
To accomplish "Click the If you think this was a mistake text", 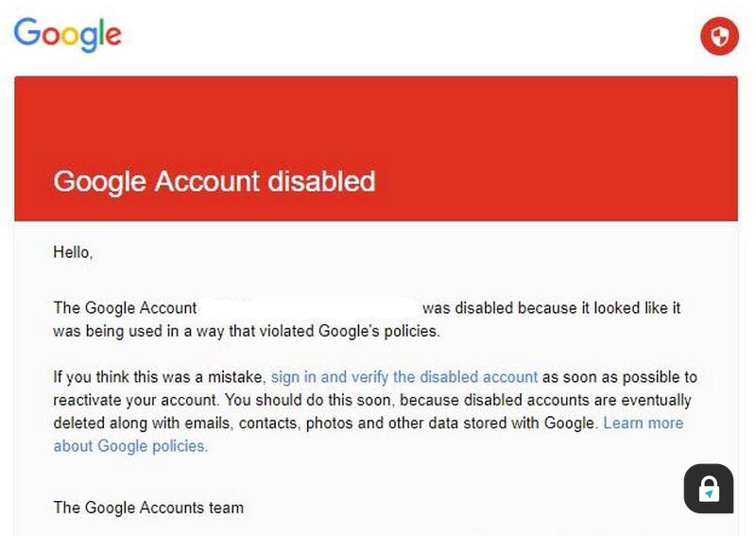I will [x=159, y=377].
